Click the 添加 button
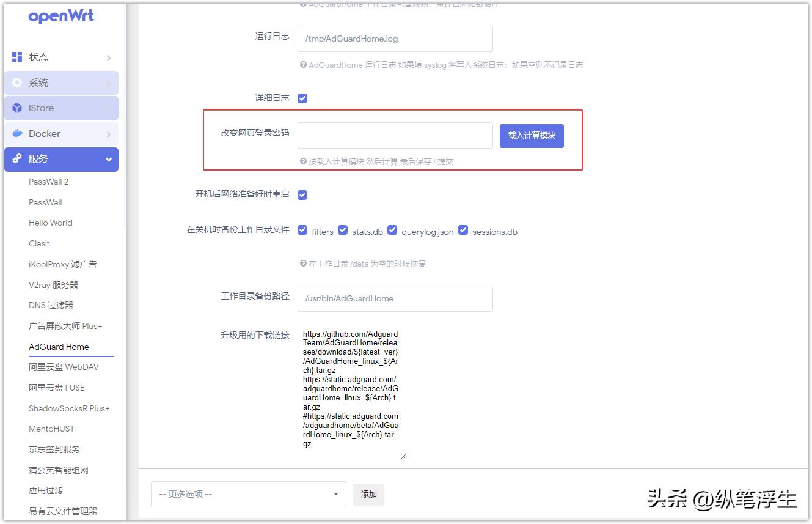 (x=368, y=495)
